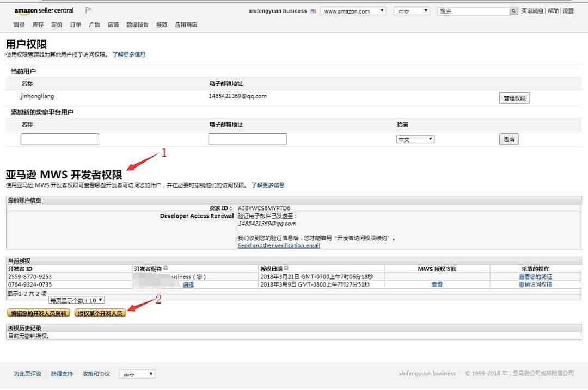Click developer ID 0764-9324-0735
The width and height of the screenshot is (588, 390).
(x=30, y=284)
